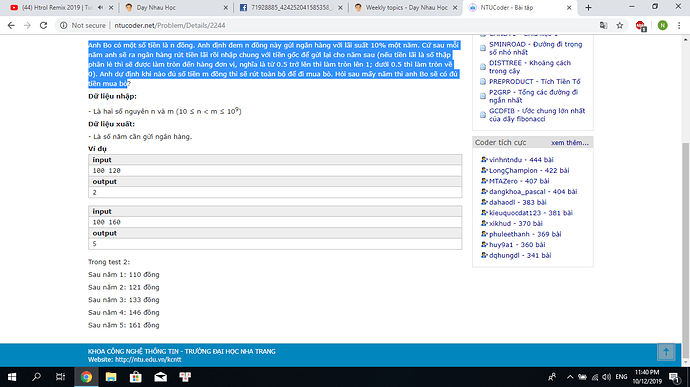The width and height of the screenshot is (690, 387).
Task: Click the second example output 5
Action: [x=275, y=243]
